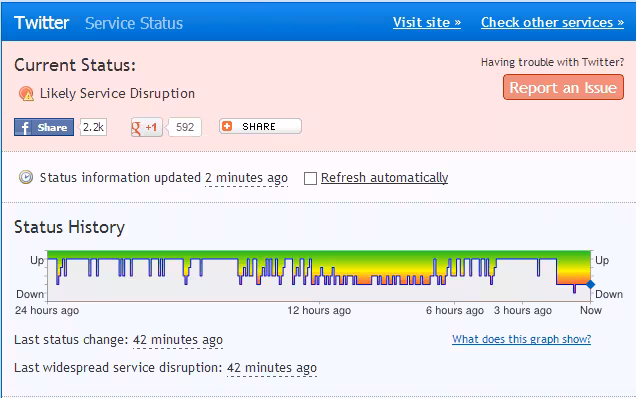This screenshot has width=636, height=398.
Task: Open What does this graph show link
Action: point(522,339)
